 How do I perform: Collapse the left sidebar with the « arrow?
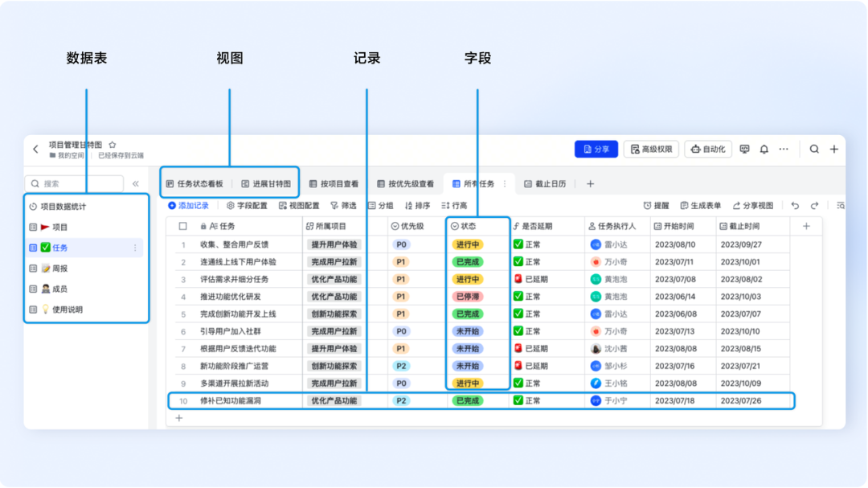(135, 182)
